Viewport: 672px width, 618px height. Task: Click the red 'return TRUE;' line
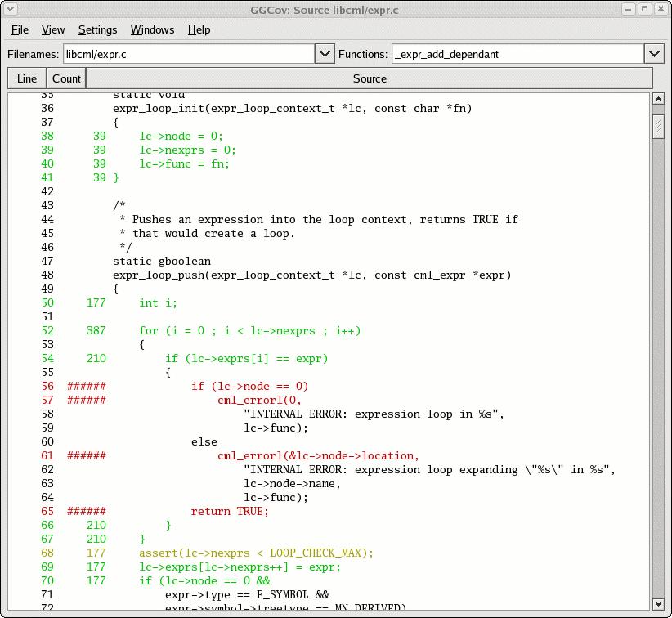pos(231,511)
